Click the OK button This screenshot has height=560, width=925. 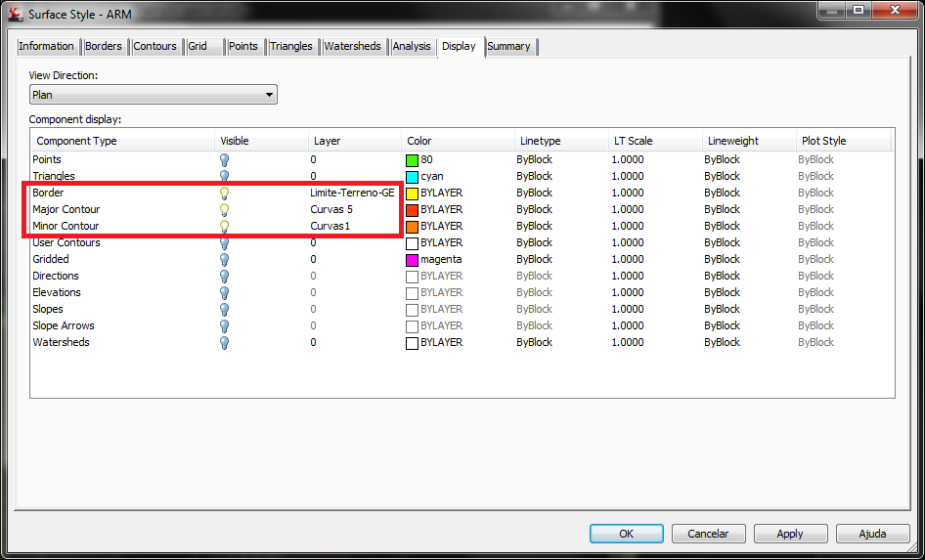click(627, 534)
